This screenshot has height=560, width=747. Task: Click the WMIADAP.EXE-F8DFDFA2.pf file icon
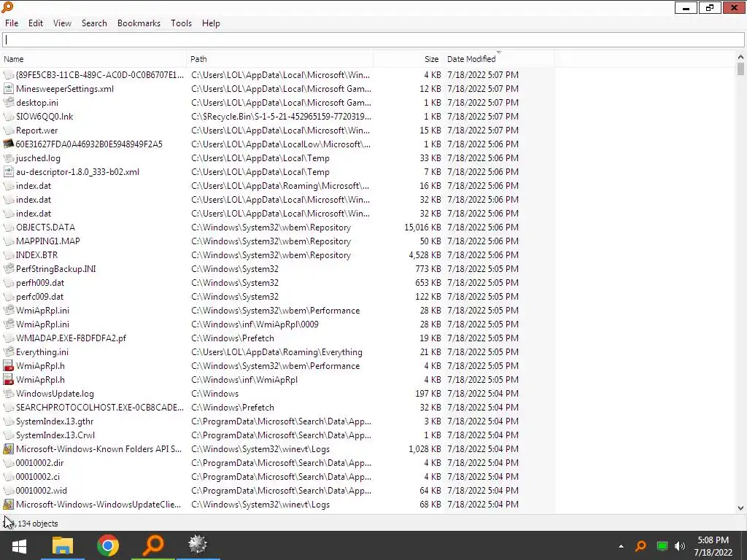[9, 338]
